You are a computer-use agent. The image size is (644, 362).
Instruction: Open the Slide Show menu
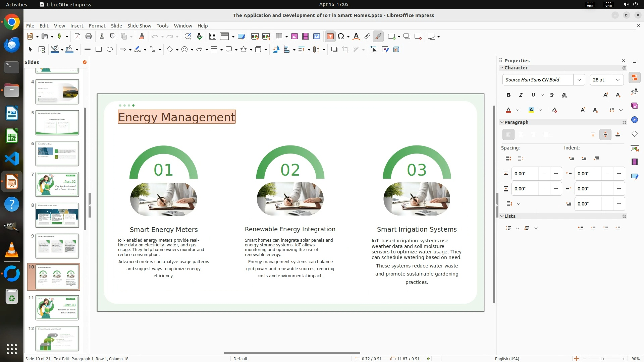tap(139, 26)
